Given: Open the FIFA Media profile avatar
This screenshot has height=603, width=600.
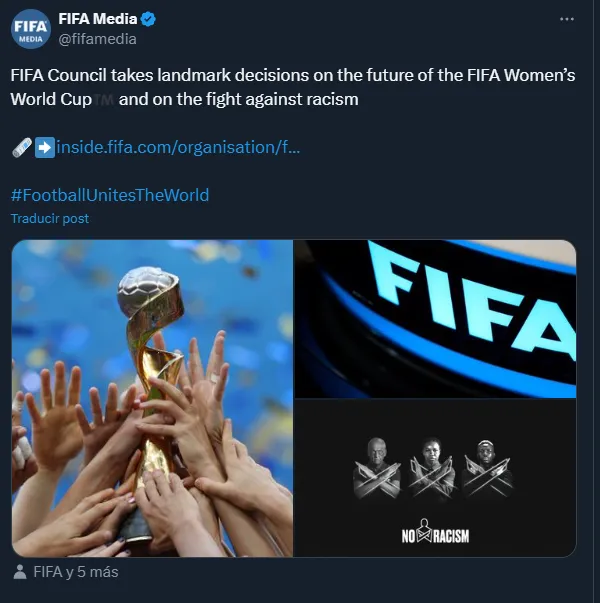Looking at the screenshot, I should (x=30, y=29).
